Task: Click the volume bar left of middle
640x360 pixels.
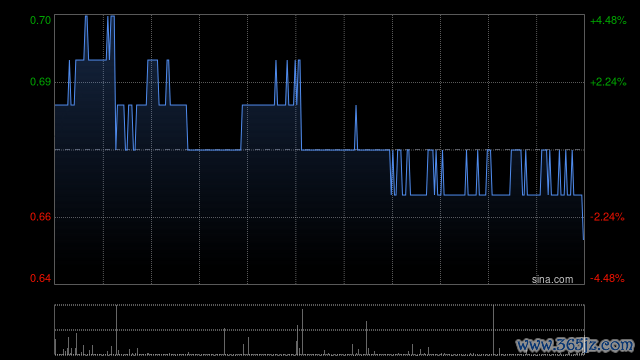Action: (224, 342)
